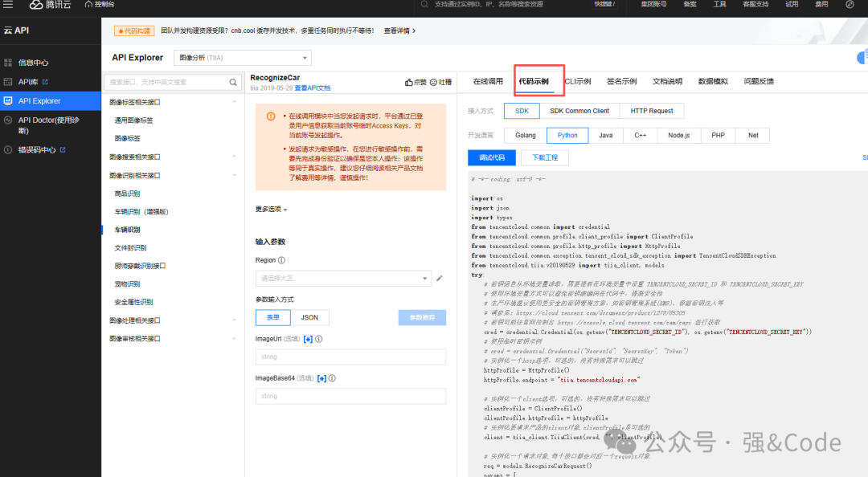Switch to 签名示例 tab
Viewport: 868px width, 477px height.
[621, 81]
